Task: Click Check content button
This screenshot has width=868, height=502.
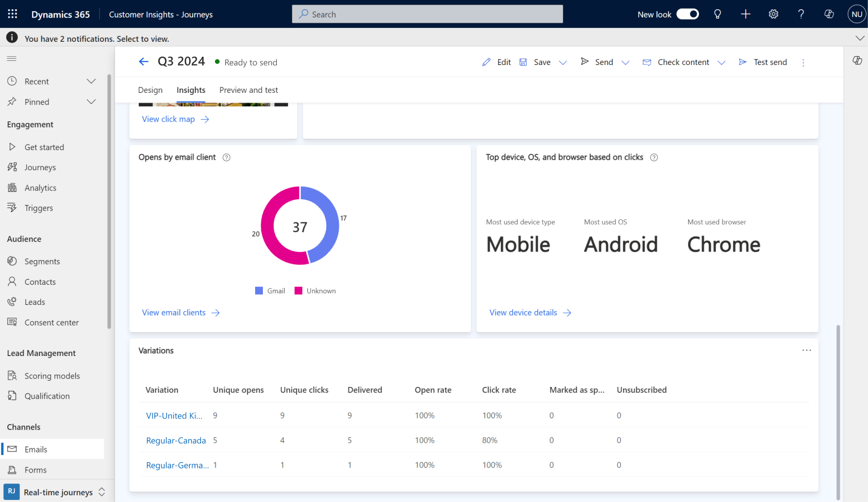Action: (676, 62)
